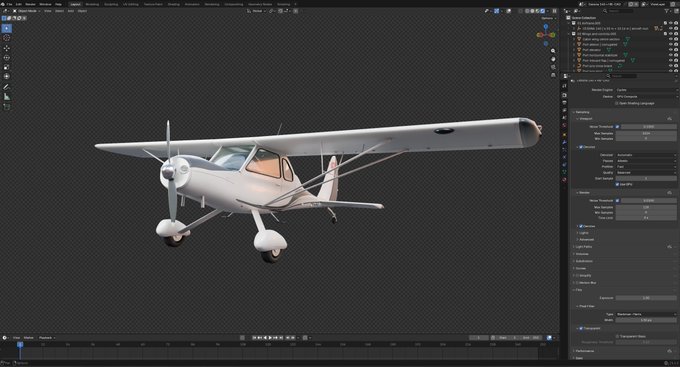Image resolution: width=680 pixels, height=367 pixels.
Task: Open the Modifiers properties tab
Action: 564,142
